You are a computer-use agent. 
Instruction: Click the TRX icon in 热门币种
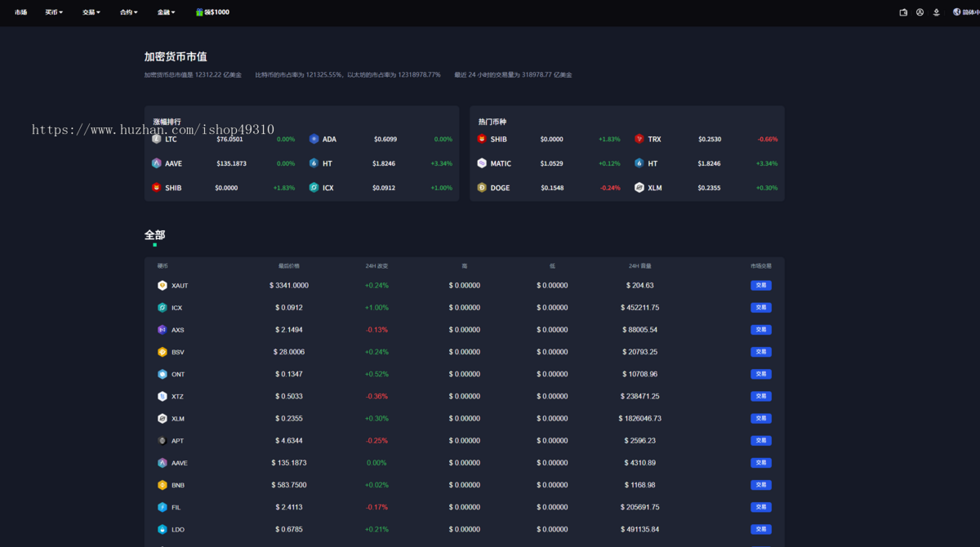(639, 139)
